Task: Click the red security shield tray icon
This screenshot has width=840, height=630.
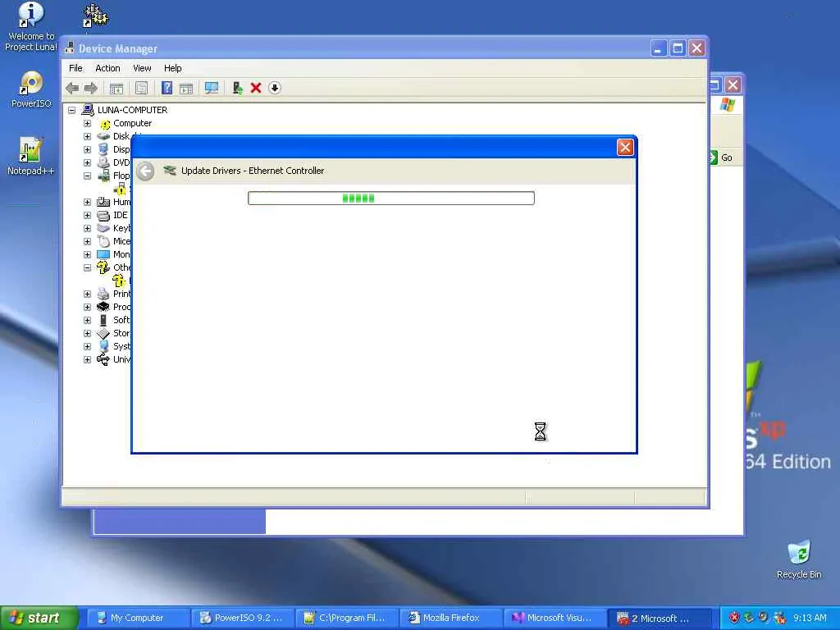Action: [734, 618]
